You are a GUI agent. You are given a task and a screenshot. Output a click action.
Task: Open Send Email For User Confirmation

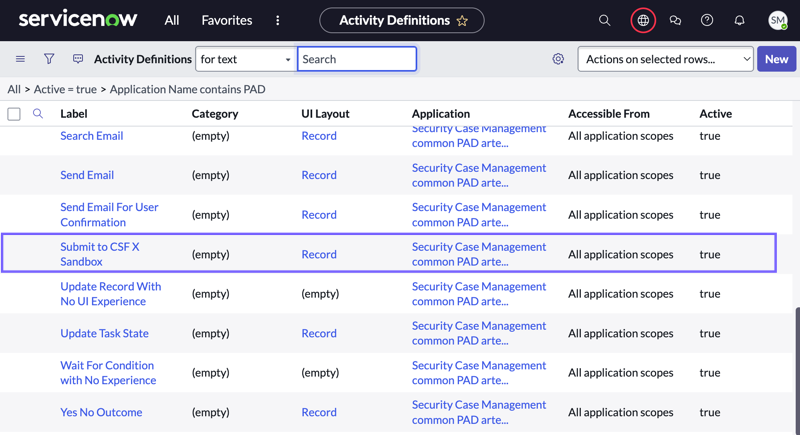(x=109, y=215)
